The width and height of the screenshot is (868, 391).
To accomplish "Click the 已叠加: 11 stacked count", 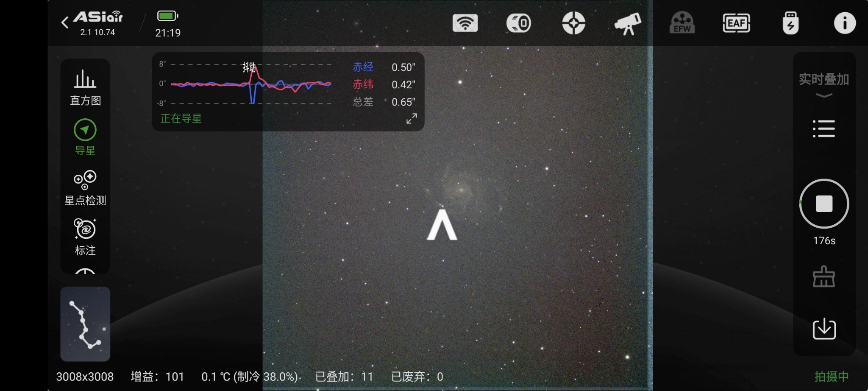I will coord(344,377).
